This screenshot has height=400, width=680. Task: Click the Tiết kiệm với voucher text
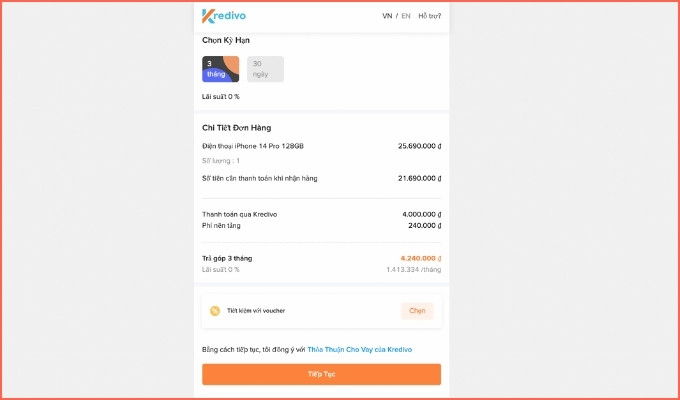(256, 311)
